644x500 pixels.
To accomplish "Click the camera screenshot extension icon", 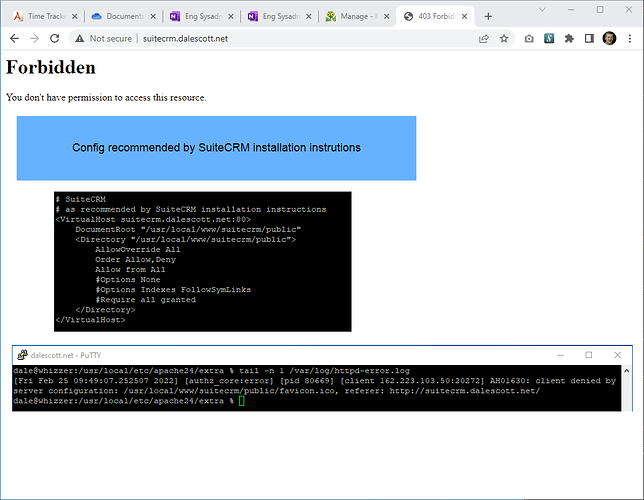I will pyautogui.click(x=529, y=39).
